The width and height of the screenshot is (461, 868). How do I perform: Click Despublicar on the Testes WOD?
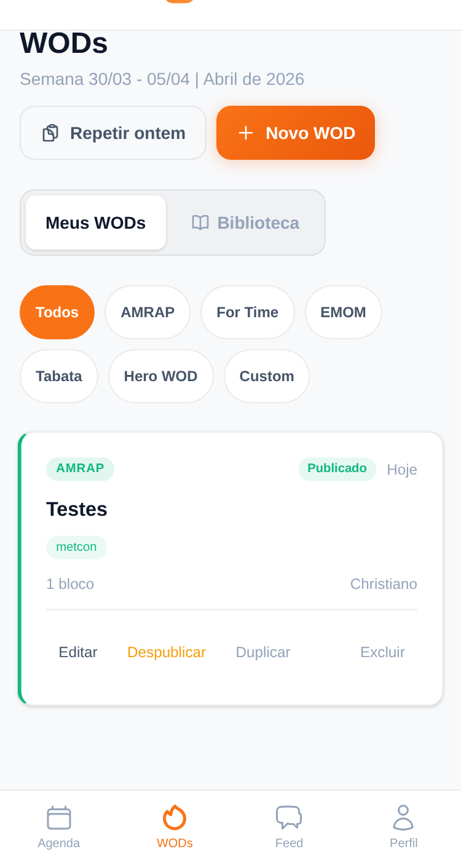pyautogui.click(x=167, y=652)
